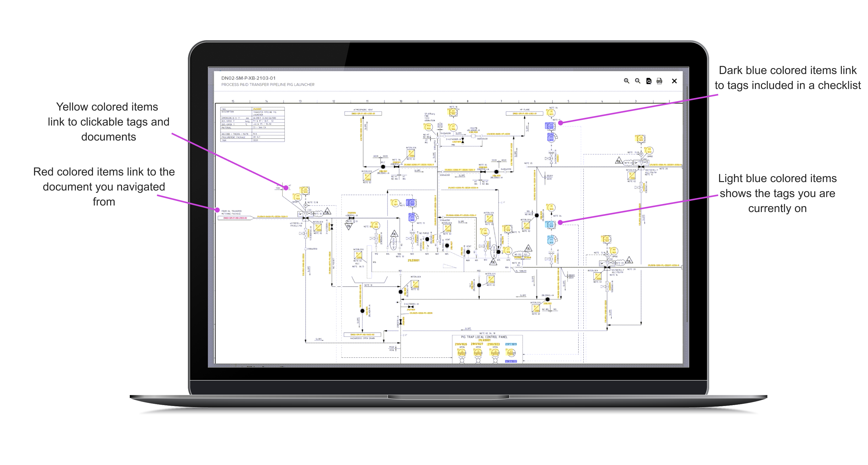Click the dark blue PT square near HP Flare
This screenshot has width=868, height=465.
550,126
